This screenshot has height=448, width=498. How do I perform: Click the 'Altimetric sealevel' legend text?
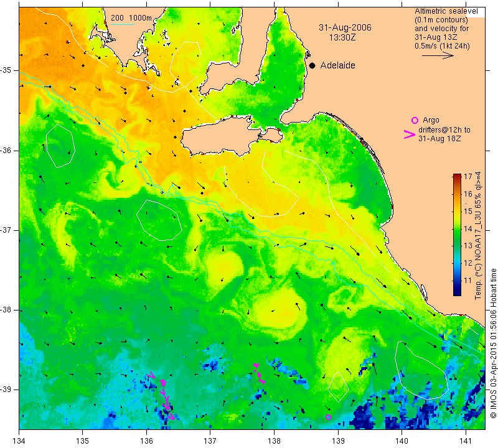tap(446, 11)
